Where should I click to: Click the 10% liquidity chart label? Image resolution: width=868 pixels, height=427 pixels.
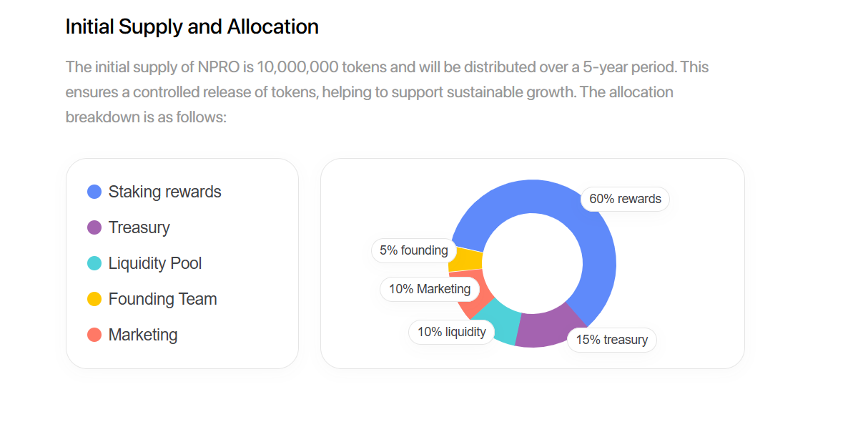click(x=451, y=332)
